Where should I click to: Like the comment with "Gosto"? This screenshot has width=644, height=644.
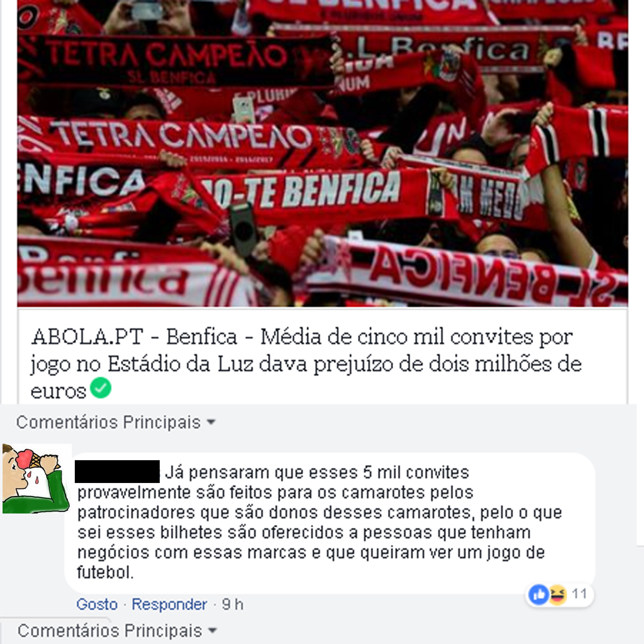(97, 604)
